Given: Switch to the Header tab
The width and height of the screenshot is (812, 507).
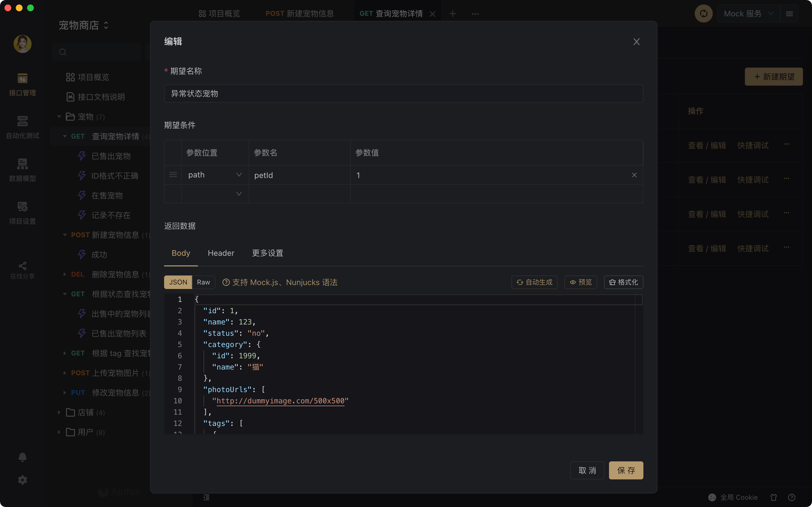Looking at the screenshot, I should click(x=221, y=253).
